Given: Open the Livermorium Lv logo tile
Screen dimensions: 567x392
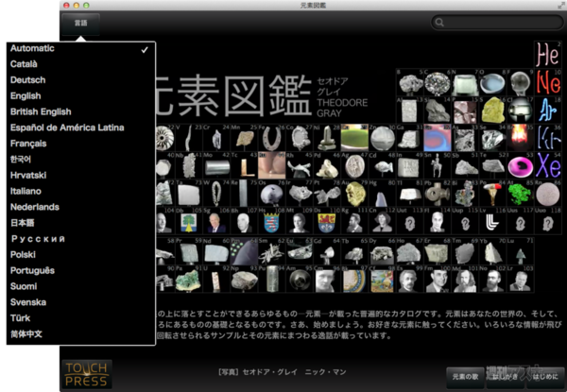Looking at the screenshot, I should [x=493, y=221].
